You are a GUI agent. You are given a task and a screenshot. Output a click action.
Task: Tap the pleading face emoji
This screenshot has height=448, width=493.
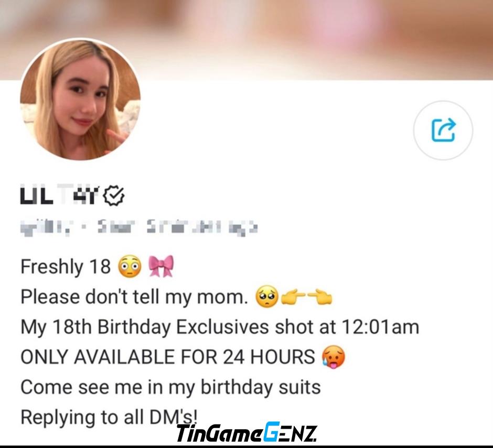pyautogui.click(x=266, y=296)
